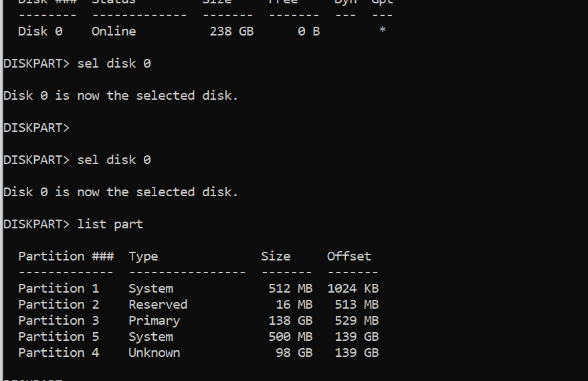Screen dimensions: 588x381
Task: Click the 238 GB disk size value
Action: click(231, 31)
